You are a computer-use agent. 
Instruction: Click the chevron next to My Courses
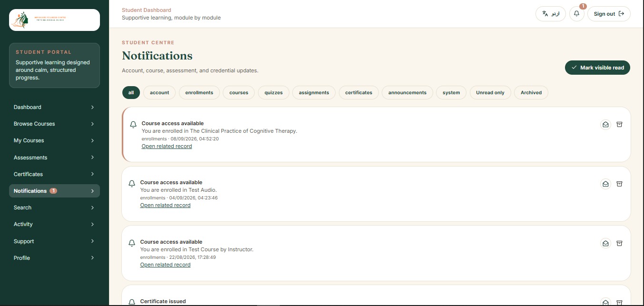(92, 140)
